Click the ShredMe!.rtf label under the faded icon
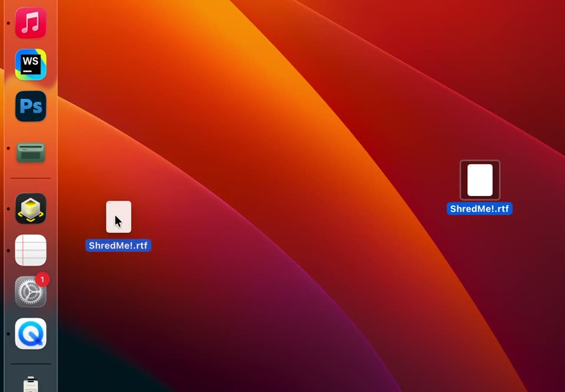This screenshot has width=565, height=392. pyautogui.click(x=118, y=245)
